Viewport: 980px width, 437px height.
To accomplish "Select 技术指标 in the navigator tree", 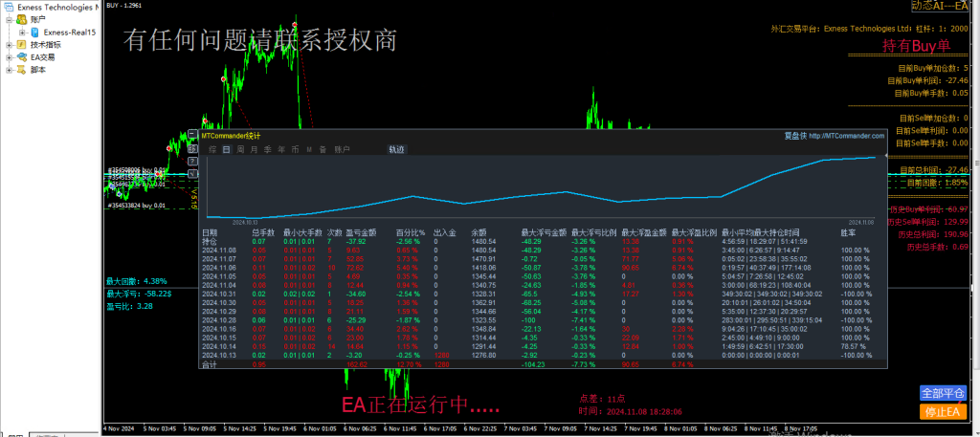I will [x=46, y=45].
